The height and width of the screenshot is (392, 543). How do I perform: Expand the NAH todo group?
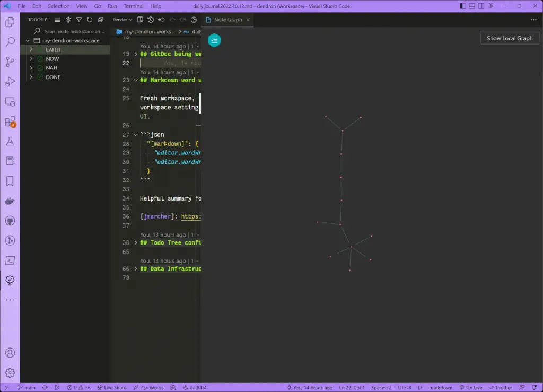click(31, 68)
